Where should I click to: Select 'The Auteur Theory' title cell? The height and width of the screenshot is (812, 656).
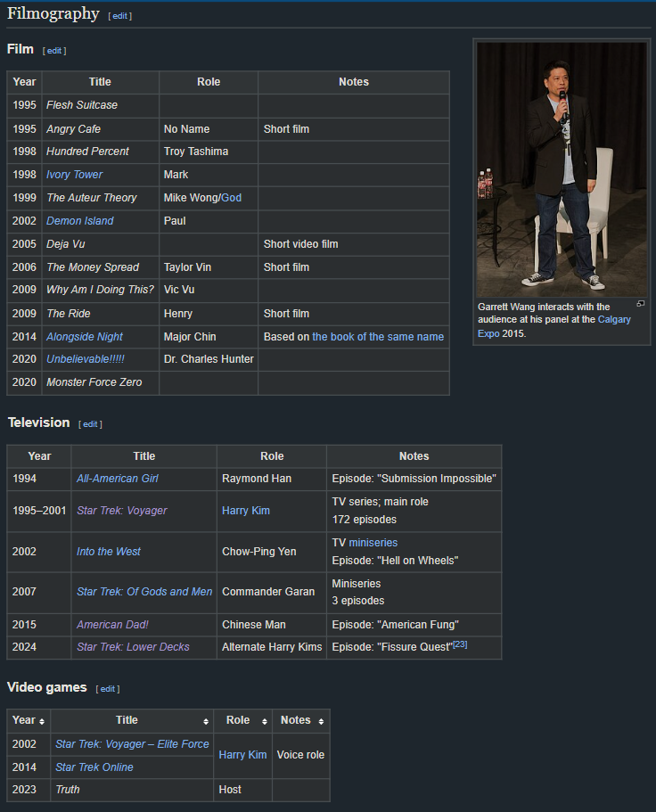tap(101, 198)
